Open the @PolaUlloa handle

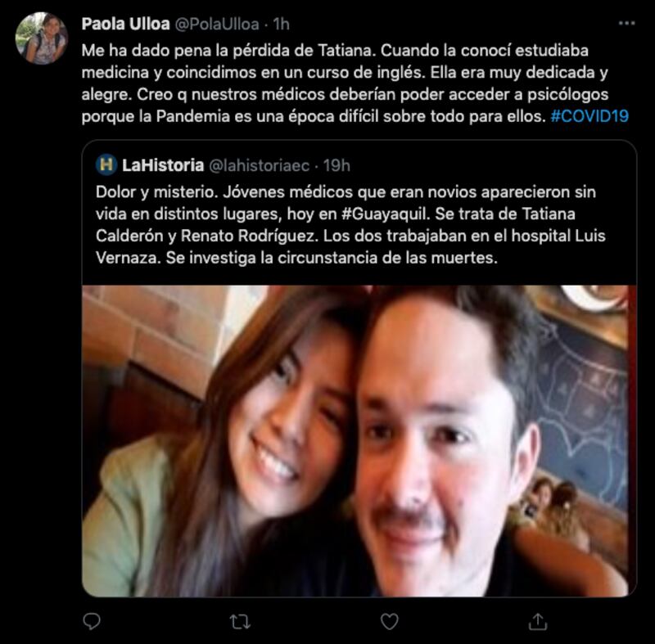(x=217, y=25)
